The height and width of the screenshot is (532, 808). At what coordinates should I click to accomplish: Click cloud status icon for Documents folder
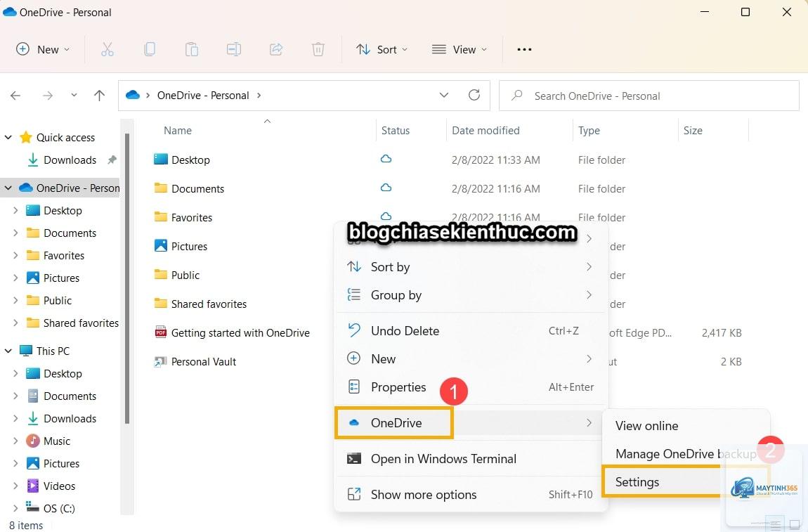click(386, 188)
